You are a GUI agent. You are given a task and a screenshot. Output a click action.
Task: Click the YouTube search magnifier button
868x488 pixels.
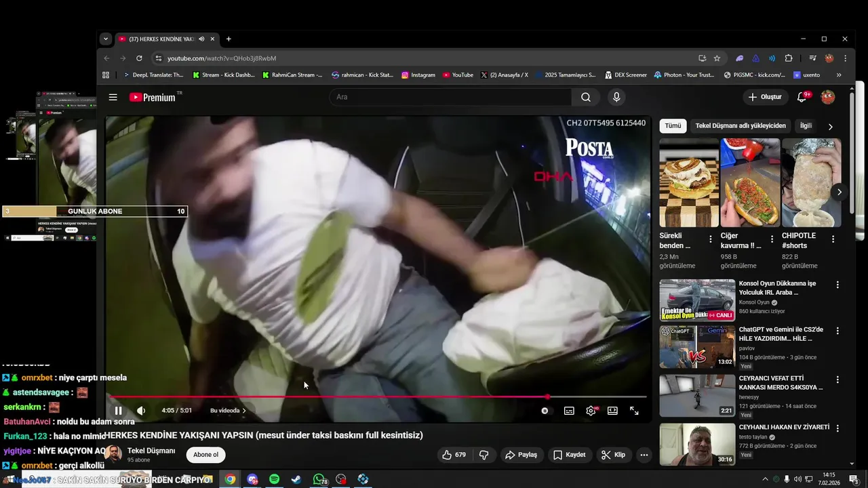click(x=586, y=97)
